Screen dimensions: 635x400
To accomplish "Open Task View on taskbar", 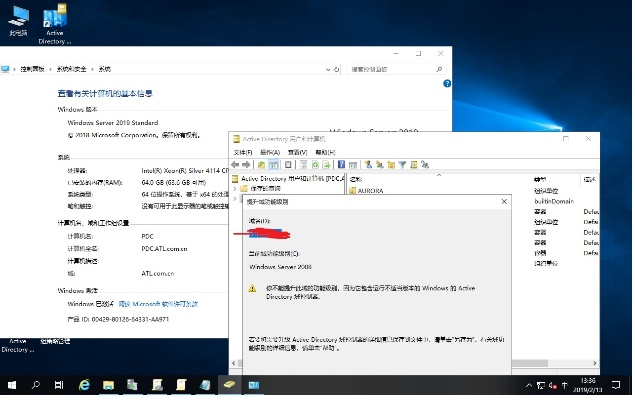I will click(59, 385).
